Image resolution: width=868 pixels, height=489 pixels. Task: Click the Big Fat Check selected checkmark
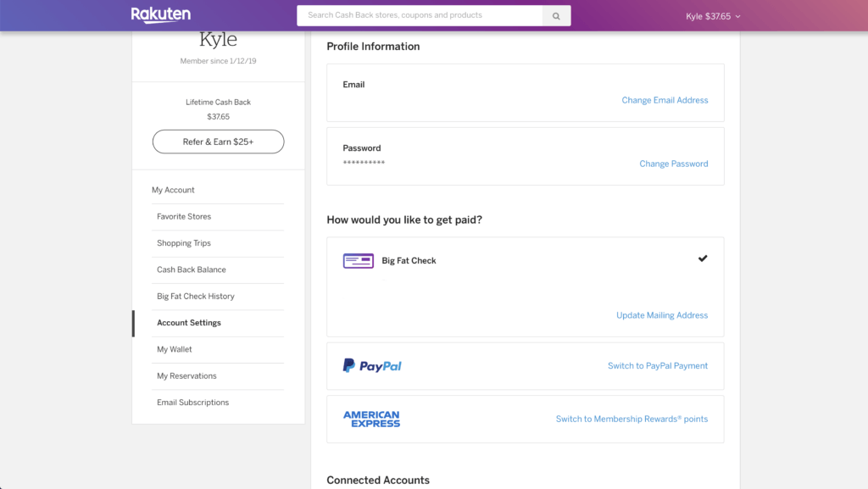pos(703,258)
